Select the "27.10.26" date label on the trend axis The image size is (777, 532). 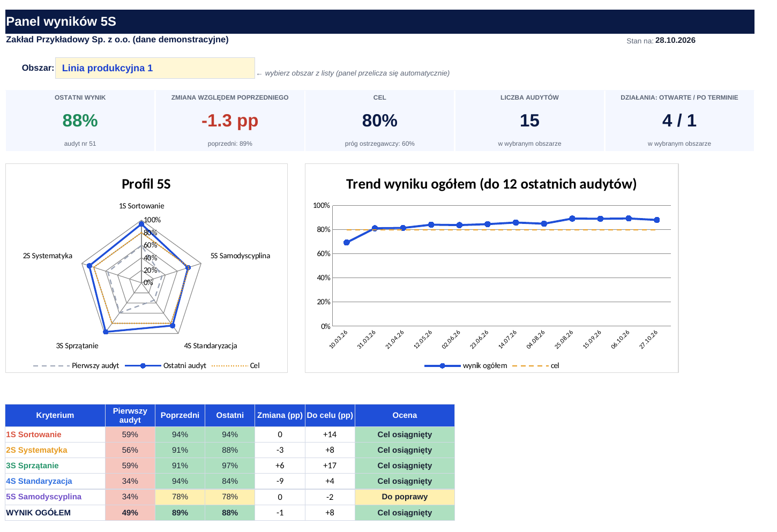tap(649, 339)
